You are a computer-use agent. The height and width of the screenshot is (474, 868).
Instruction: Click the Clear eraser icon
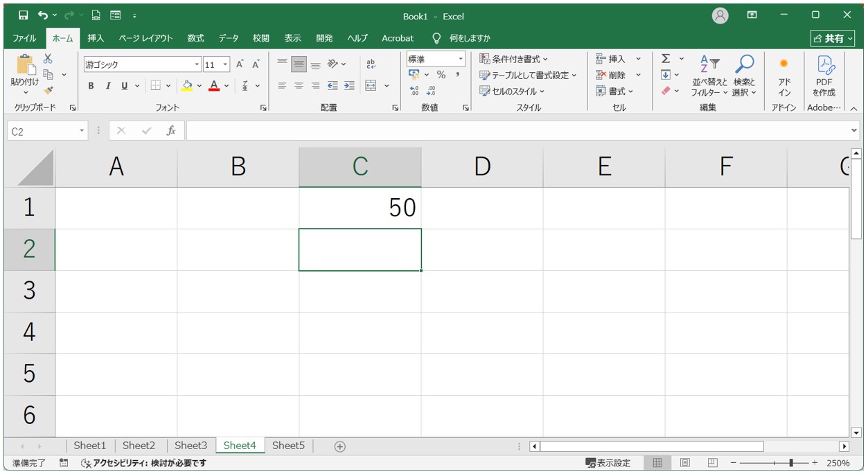(x=666, y=91)
